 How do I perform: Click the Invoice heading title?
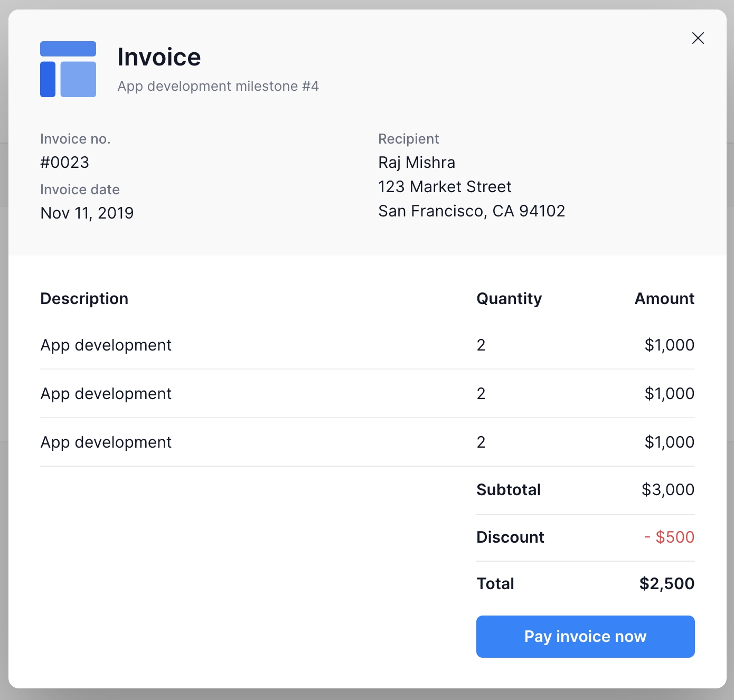[x=159, y=57]
